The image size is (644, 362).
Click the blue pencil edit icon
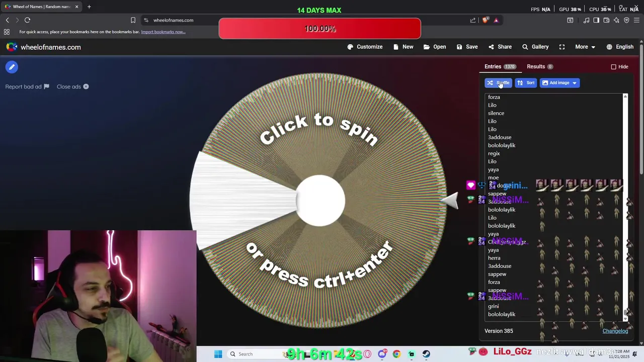[12, 67]
